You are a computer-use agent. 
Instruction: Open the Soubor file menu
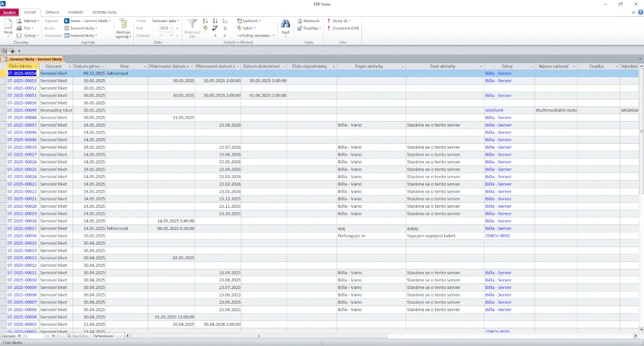(10, 12)
